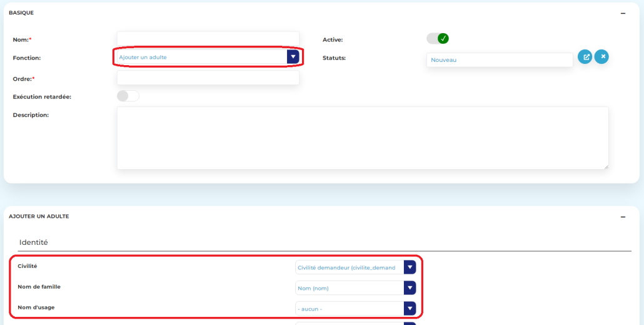Click the Civilité dropdown arrow button

[410, 267]
